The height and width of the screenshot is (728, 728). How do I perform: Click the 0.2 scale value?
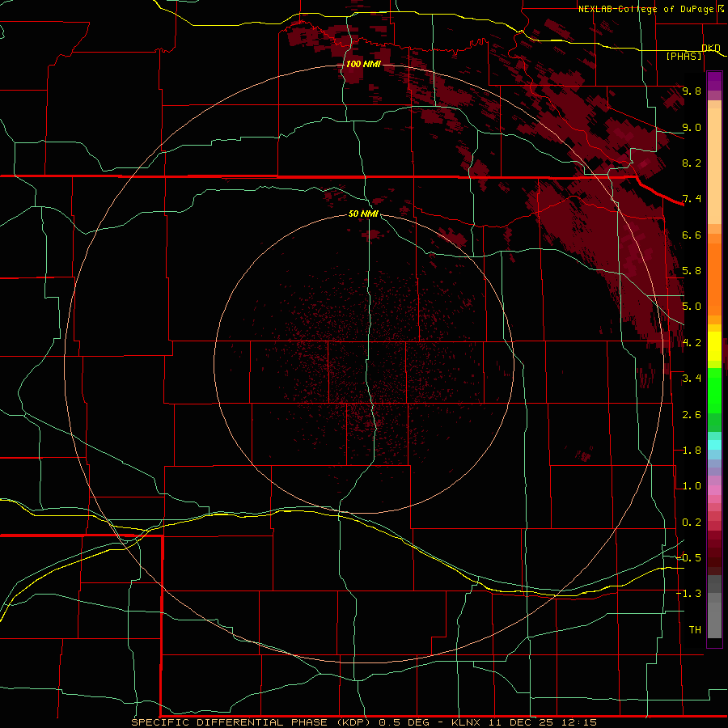pyautogui.click(x=692, y=523)
